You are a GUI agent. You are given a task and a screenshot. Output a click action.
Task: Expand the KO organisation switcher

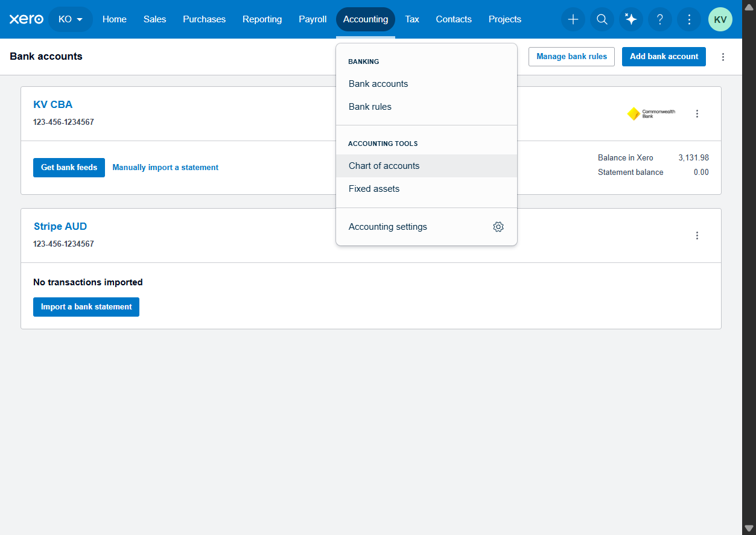tap(71, 19)
